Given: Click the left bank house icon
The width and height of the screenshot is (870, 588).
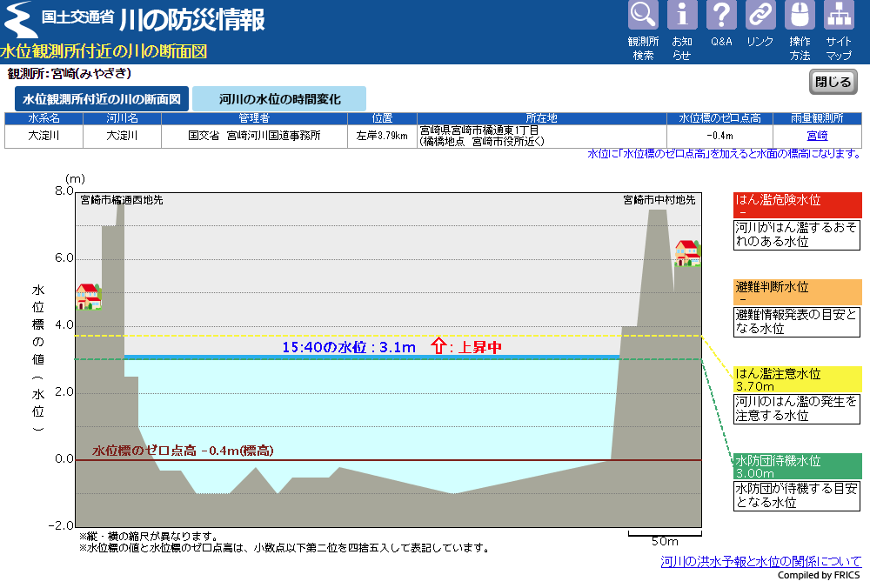Looking at the screenshot, I should click(89, 296).
